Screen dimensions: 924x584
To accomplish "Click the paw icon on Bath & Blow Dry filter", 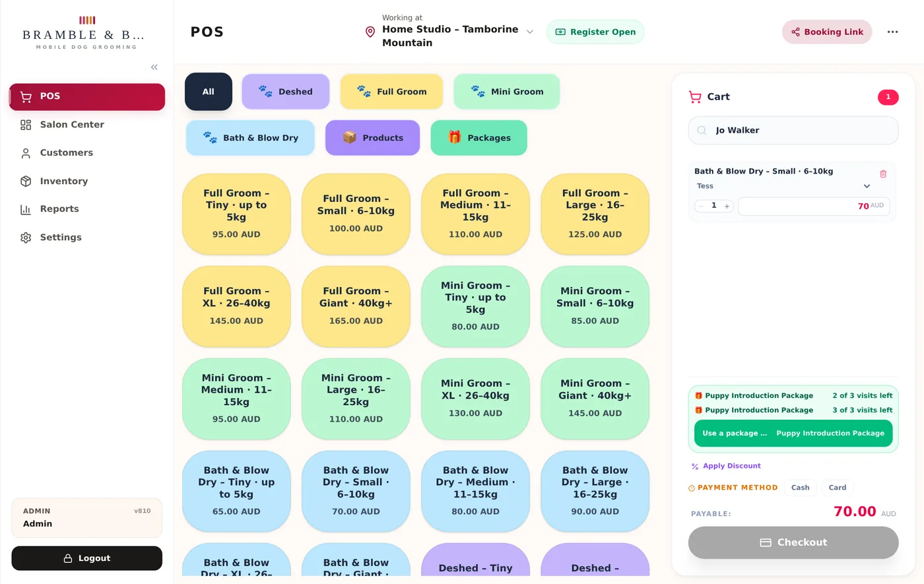I will point(210,138).
